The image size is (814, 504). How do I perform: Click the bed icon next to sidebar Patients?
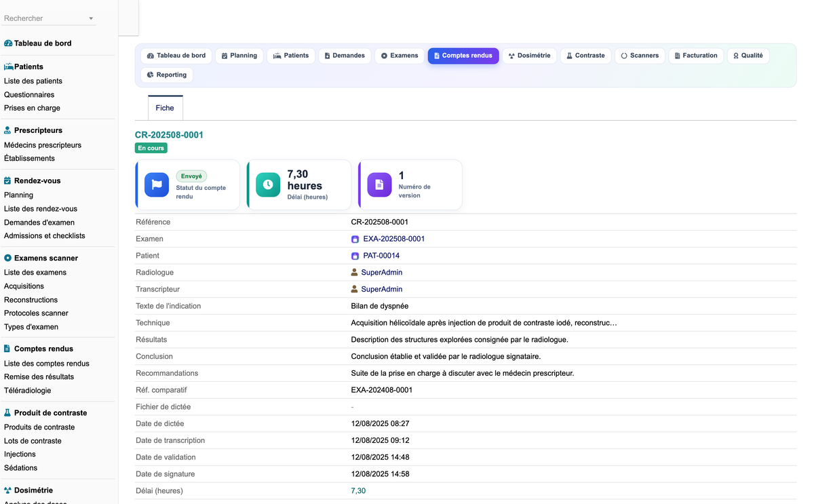click(x=8, y=67)
